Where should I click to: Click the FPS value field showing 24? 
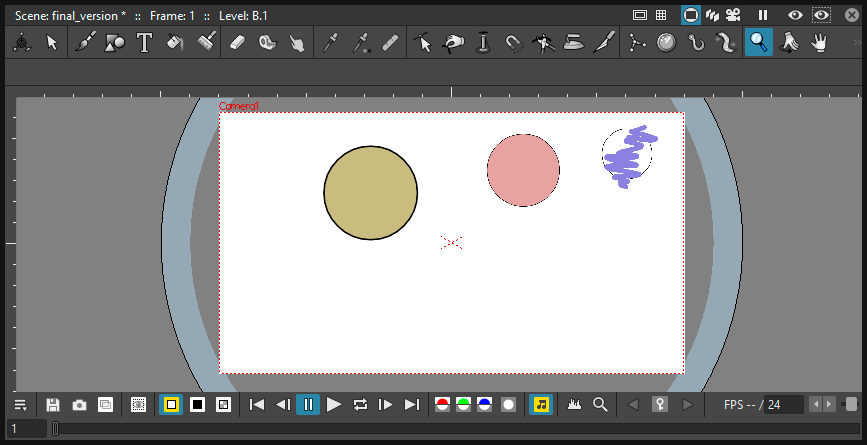[784, 405]
